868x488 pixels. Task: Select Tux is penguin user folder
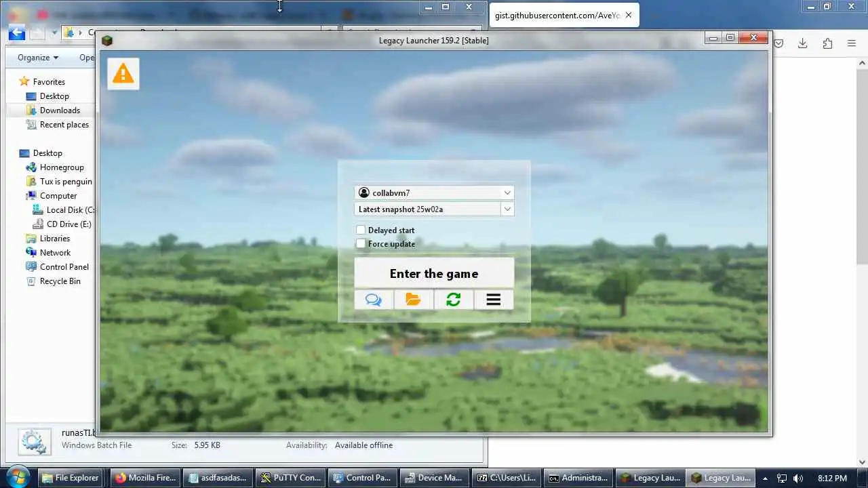66,182
